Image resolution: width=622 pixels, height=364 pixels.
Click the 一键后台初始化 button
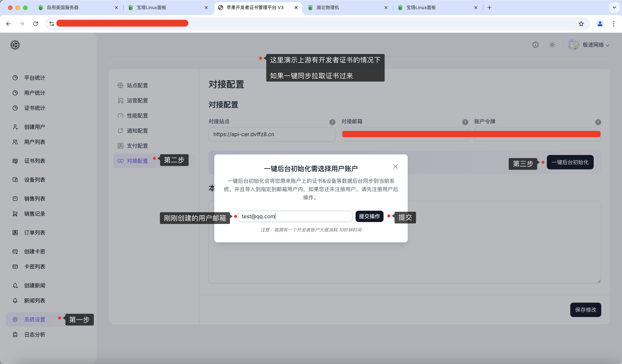[x=570, y=162]
